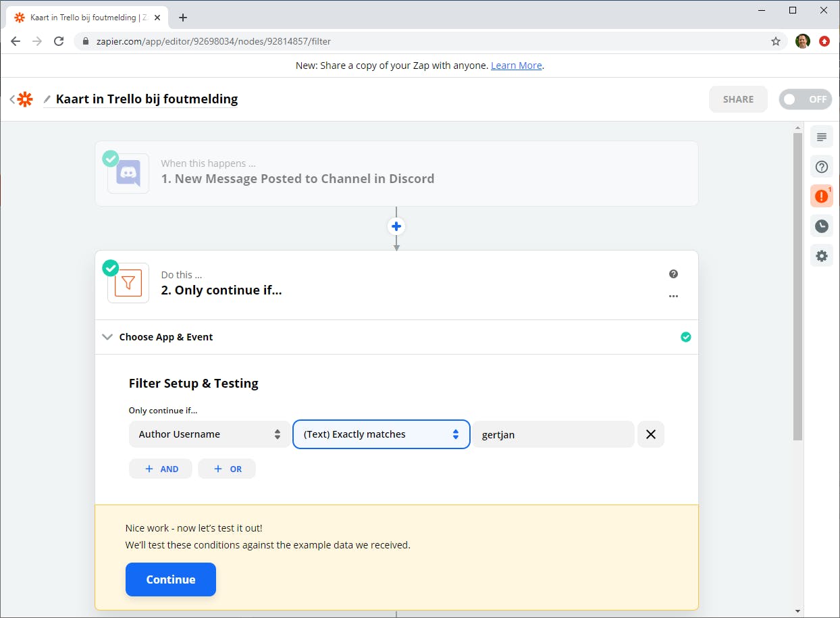840x618 pixels.
Task: Open Zap history clock icon
Action: pos(821,226)
